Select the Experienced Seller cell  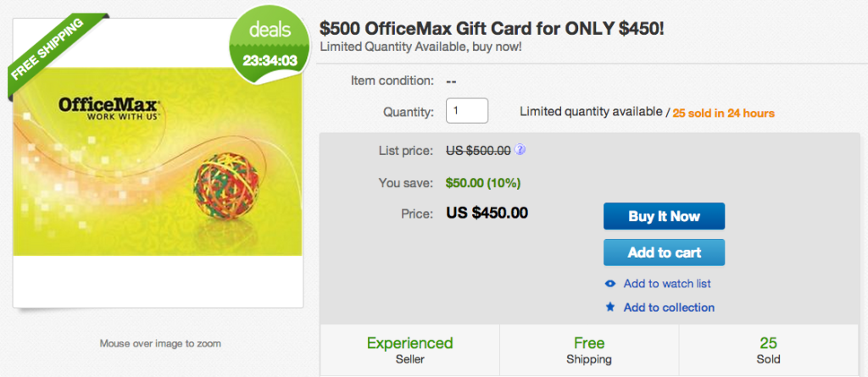pos(409,351)
